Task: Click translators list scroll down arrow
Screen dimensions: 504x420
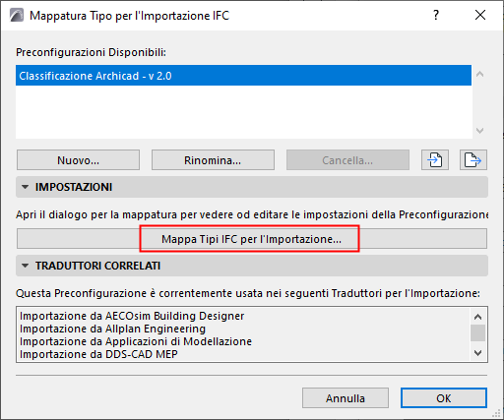Action: click(x=478, y=353)
